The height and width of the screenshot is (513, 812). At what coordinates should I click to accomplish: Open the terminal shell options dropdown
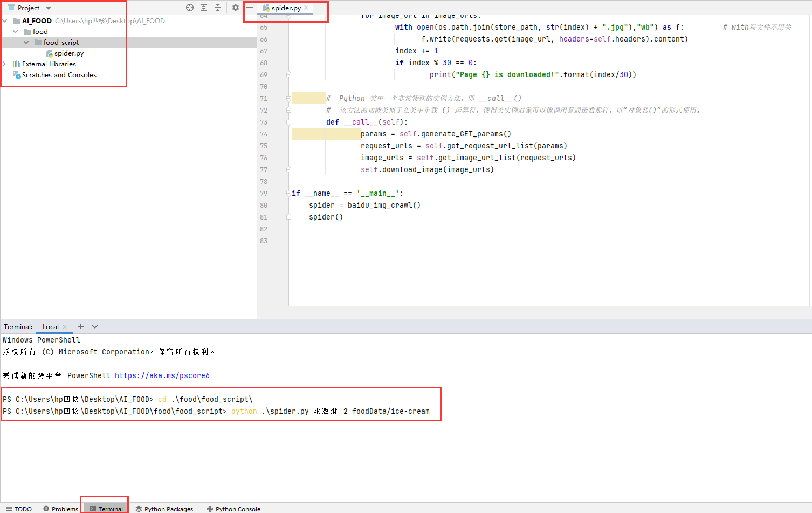(x=95, y=326)
